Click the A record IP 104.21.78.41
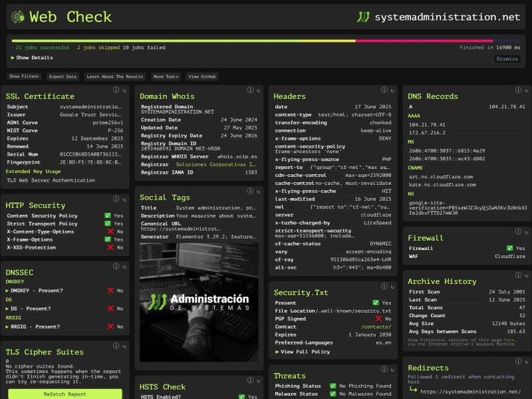The image size is (532, 399). pos(507,106)
